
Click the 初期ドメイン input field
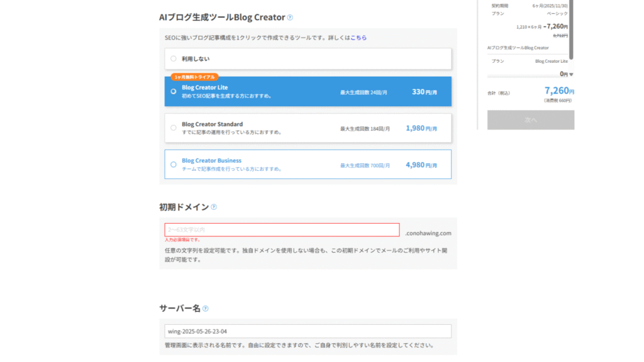282,230
